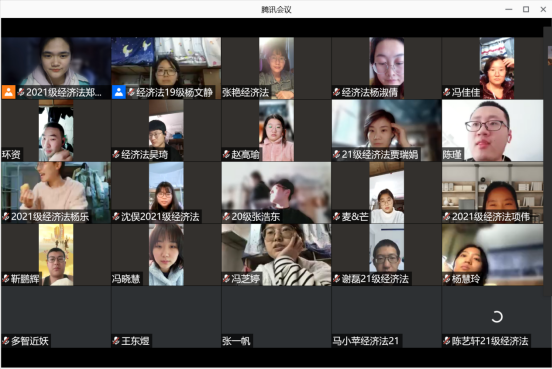
Task: Maximize the 腾讯会议 window
Action: (526, 10)
